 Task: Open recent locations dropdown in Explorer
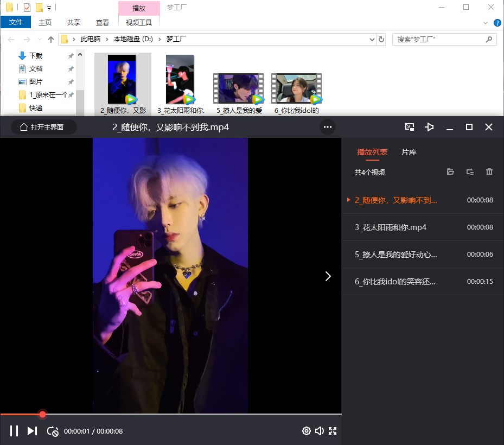[x=40, y=40]
